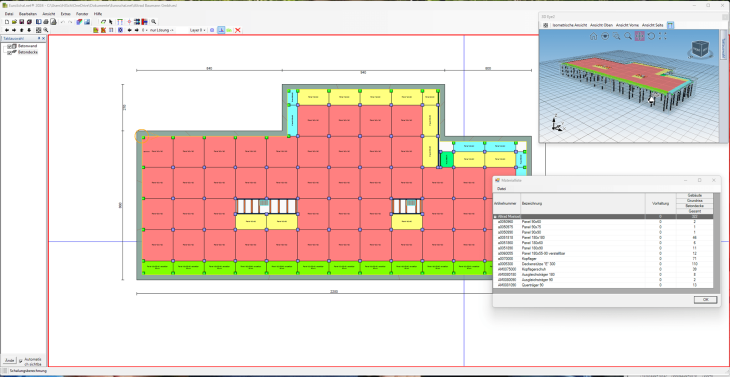Open the 'nur Lösung' dropdown

pyautogui.click(x=162, y=30)
